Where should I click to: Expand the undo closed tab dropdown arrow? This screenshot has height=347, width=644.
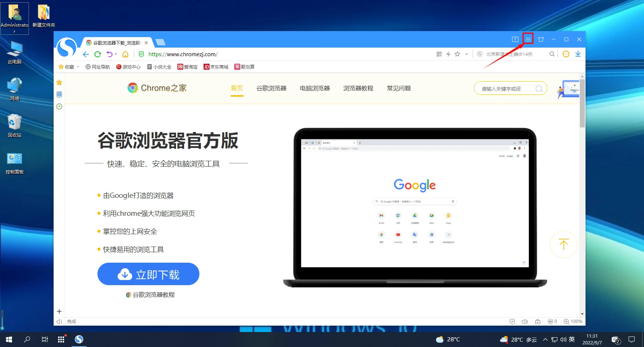click(116, 54)
